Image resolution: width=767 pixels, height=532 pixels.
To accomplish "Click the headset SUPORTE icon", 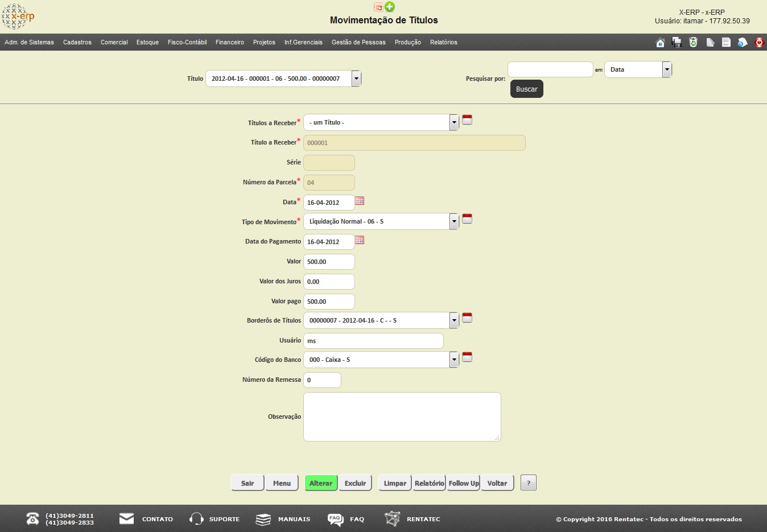I will coord(196,519).
